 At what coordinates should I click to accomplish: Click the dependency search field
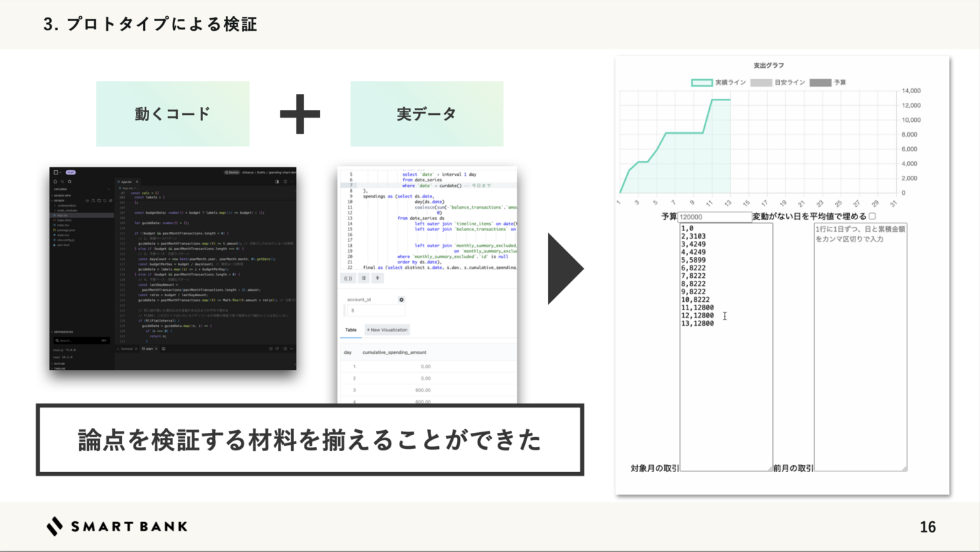coord(82,340)
